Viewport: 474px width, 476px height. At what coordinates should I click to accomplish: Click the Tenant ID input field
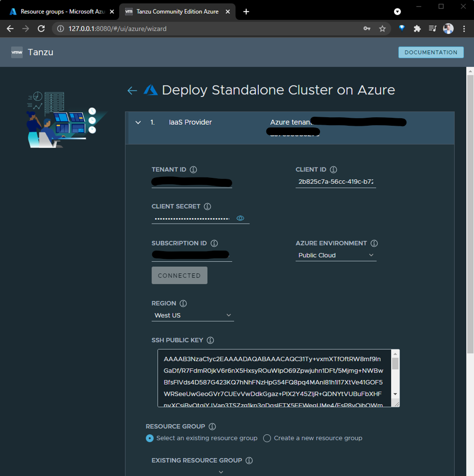tap(192, 182)
